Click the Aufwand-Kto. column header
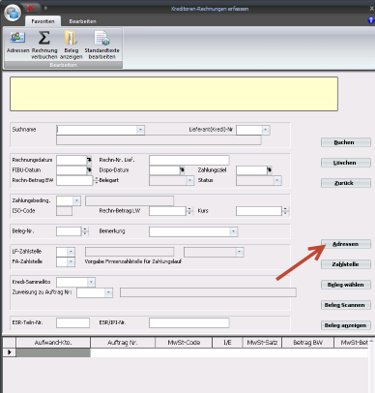 point(53,342)
